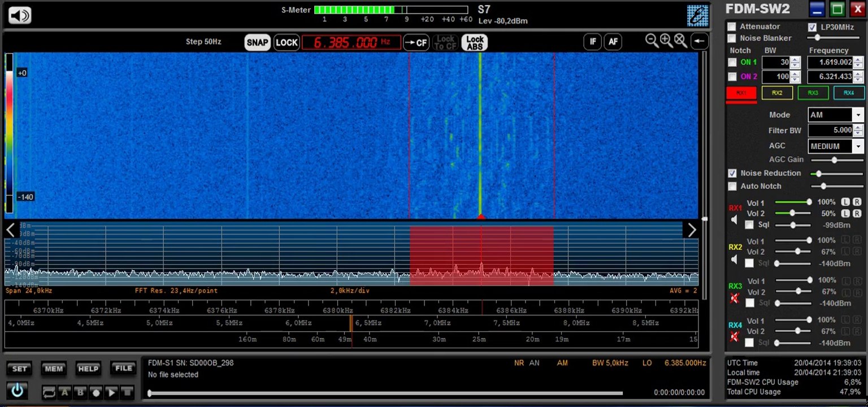Screen dimensions: 868x407
Task: Mute RX1 with its speaker icon
Action: pos(734,220)
